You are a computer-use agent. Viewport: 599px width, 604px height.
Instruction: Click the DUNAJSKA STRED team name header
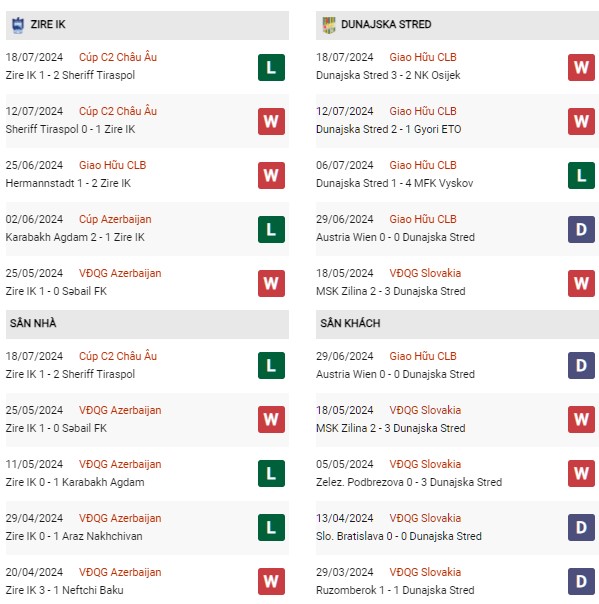click(386, 24)
